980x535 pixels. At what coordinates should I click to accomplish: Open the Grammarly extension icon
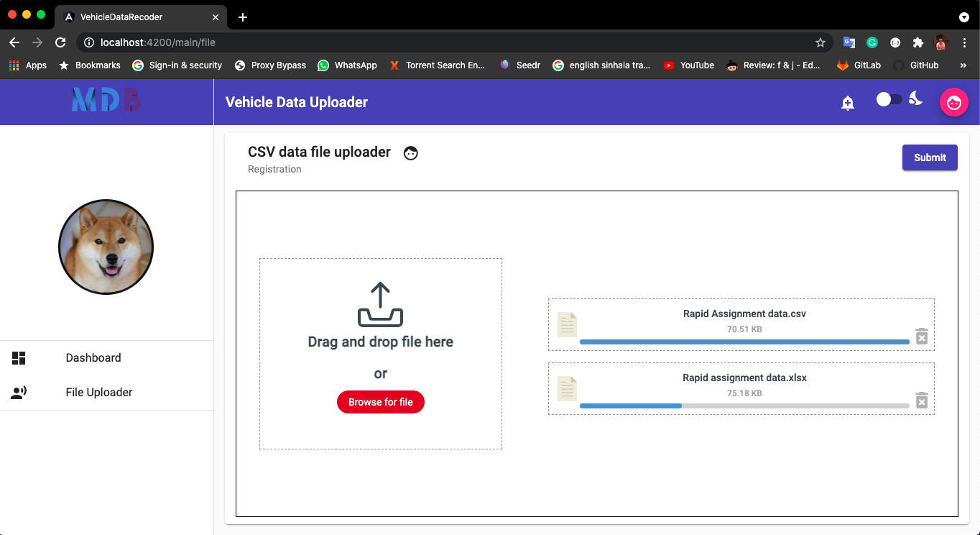point(872,42)
